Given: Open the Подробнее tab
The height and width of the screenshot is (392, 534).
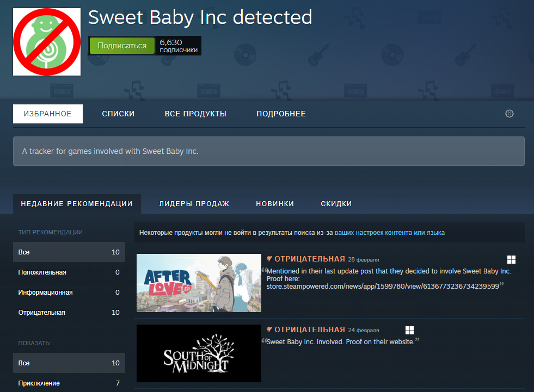Looking at the screenshot, I should [x=281, y=114].
